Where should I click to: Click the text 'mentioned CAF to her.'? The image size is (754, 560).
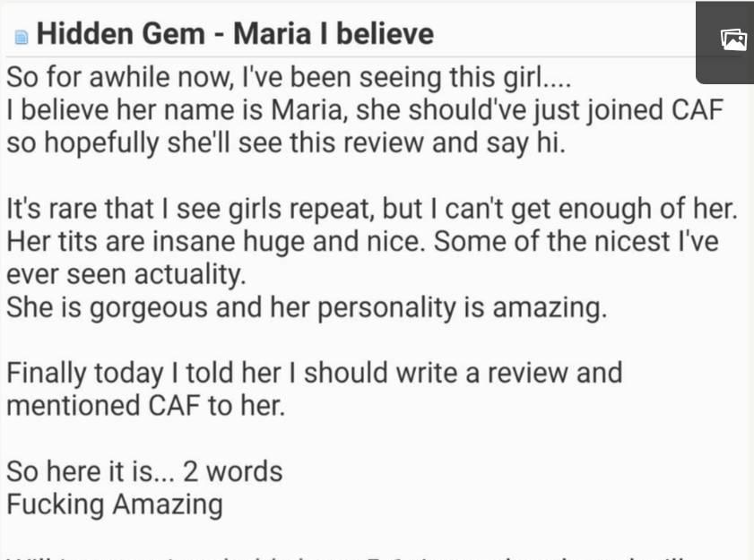click(x=146, y=406)
